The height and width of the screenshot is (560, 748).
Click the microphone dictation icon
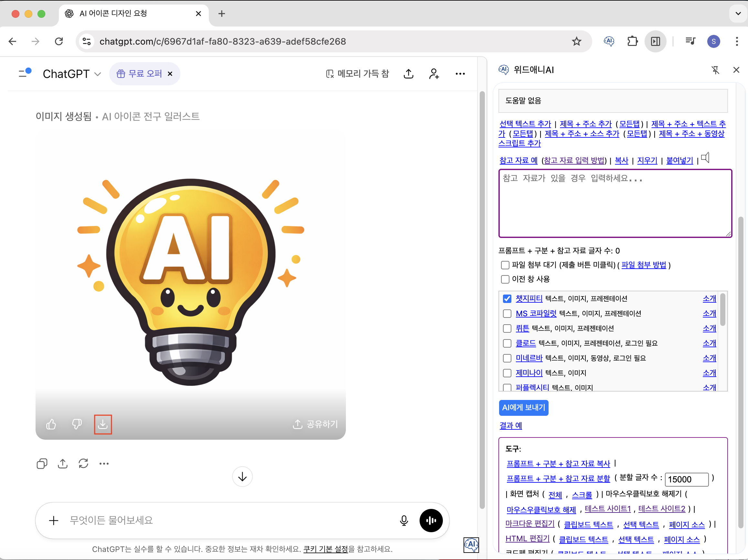pos(404,521)
